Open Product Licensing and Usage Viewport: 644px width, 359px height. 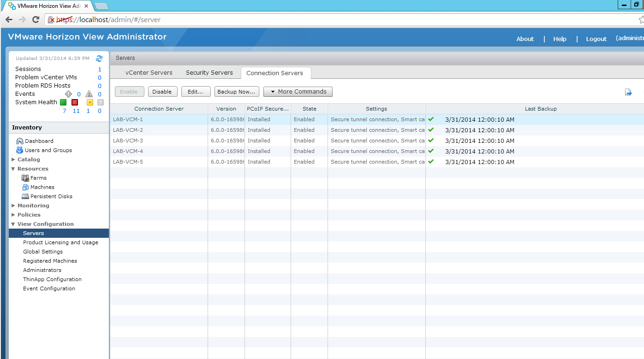60,242
